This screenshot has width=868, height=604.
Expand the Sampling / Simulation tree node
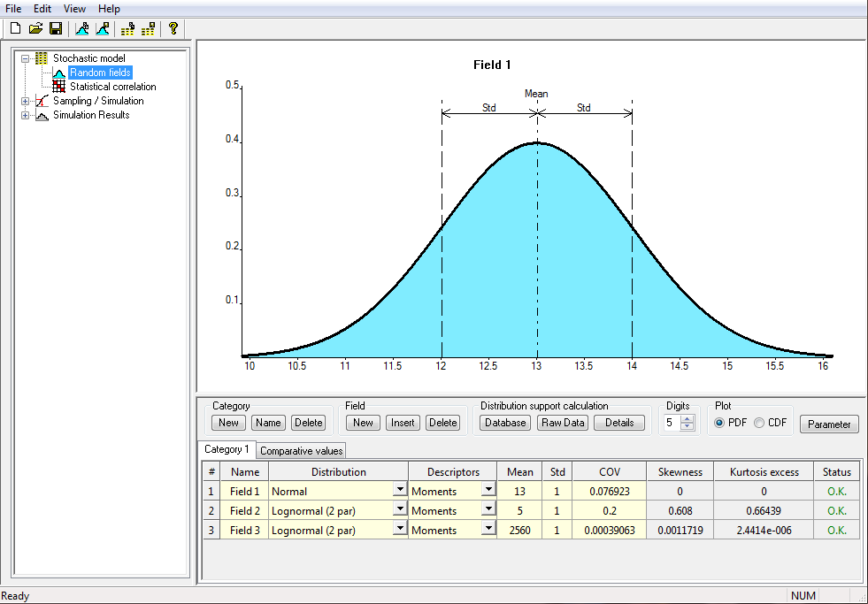click(x=26, y=101)
